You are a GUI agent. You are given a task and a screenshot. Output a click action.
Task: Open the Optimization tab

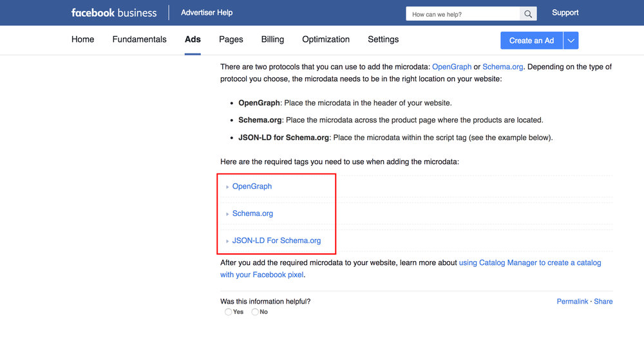(326, 39)
